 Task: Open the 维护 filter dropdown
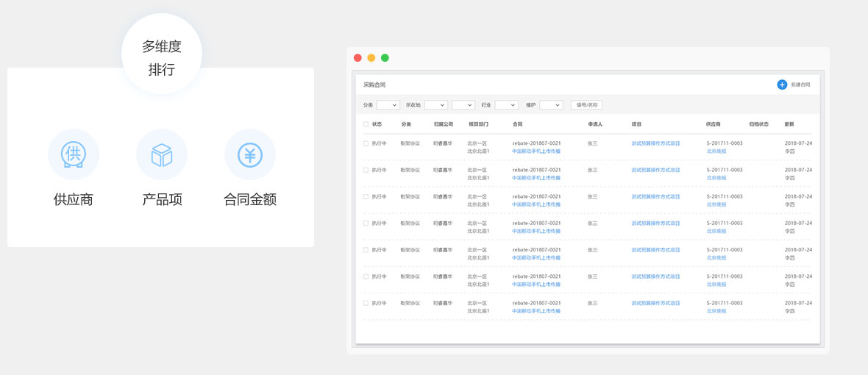pos(551,105)
